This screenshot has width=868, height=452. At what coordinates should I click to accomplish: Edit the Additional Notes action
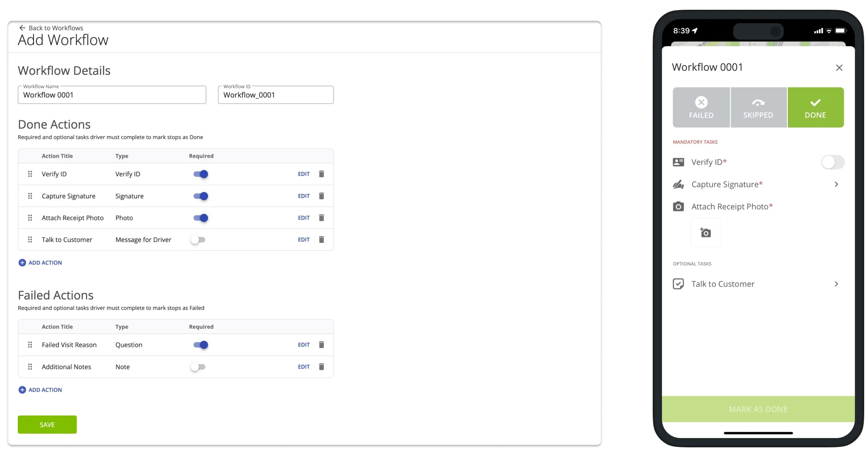tap(303, 367)
